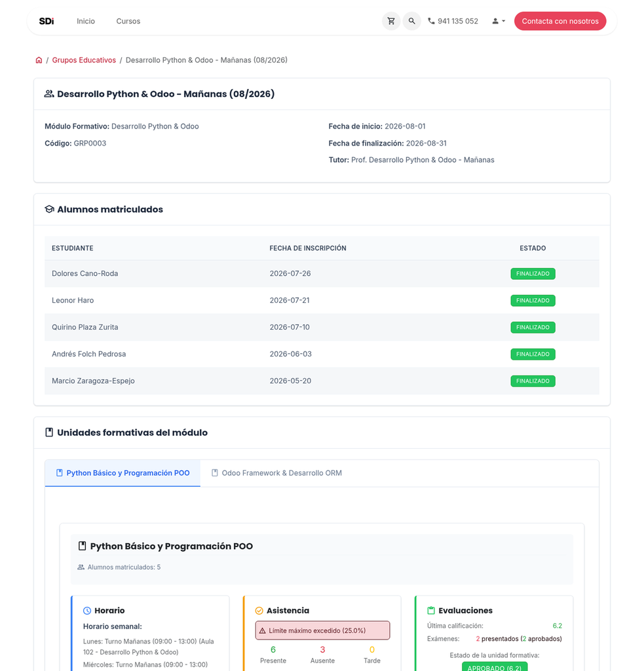644x671 pixels.
Task: Click the FINALIZADO badge for Marcio Zaragoza-Espejo
Action: pyautogui.click(x=533, y=381)
